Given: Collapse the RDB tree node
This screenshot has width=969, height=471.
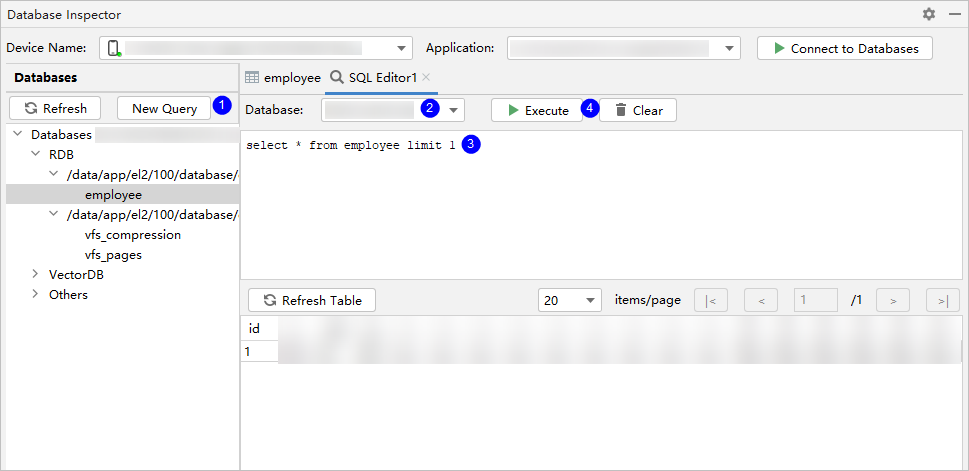Looking at the screenshot, I should pos(36,154).
